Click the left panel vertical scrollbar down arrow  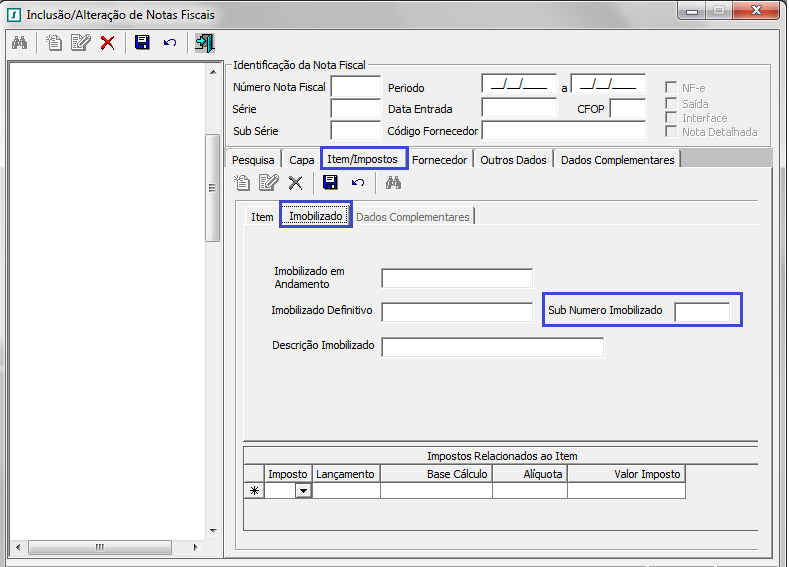pyautogui.click(x=212, y=530)
